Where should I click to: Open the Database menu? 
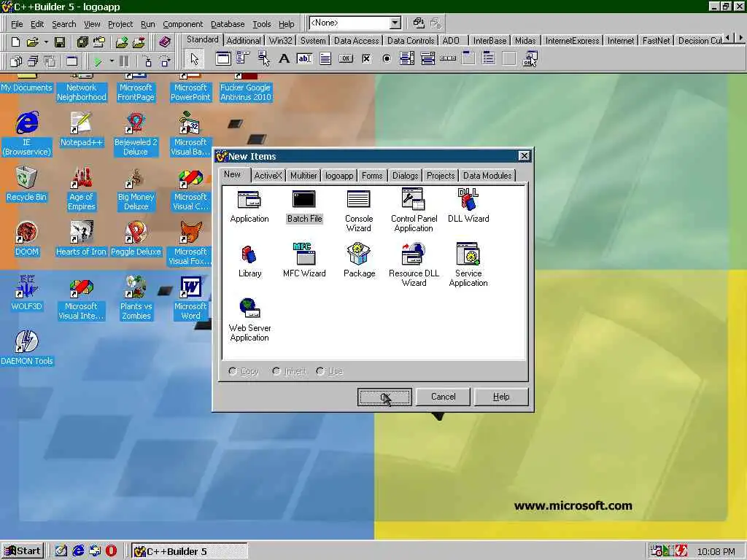(228, 24)
